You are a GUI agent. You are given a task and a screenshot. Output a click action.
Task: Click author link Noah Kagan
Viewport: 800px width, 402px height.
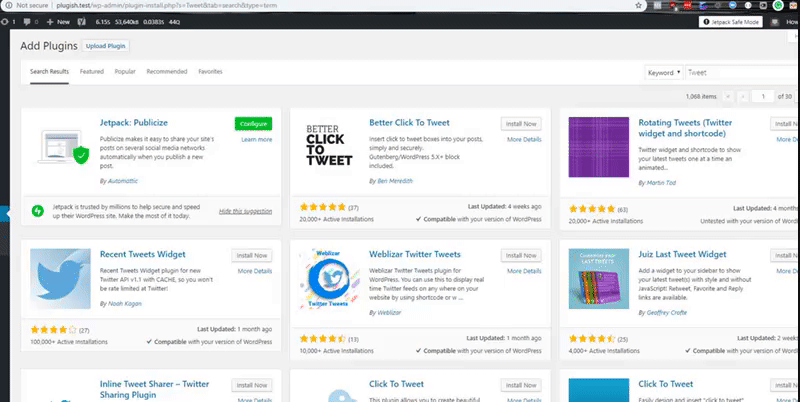(124, 304)
